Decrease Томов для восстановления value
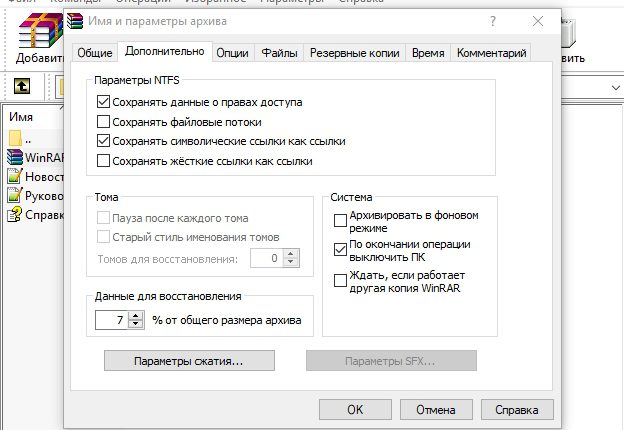 pyautogui.click(x=291, y=263)
